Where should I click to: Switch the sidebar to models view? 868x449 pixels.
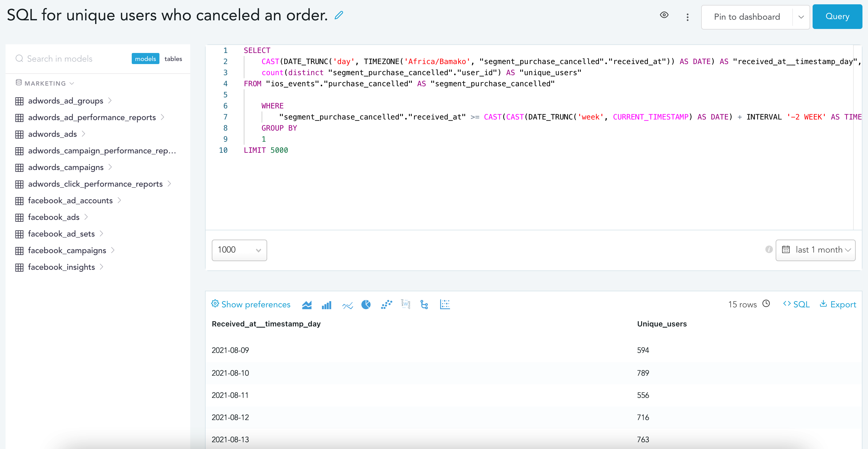(x=145, y=59)
